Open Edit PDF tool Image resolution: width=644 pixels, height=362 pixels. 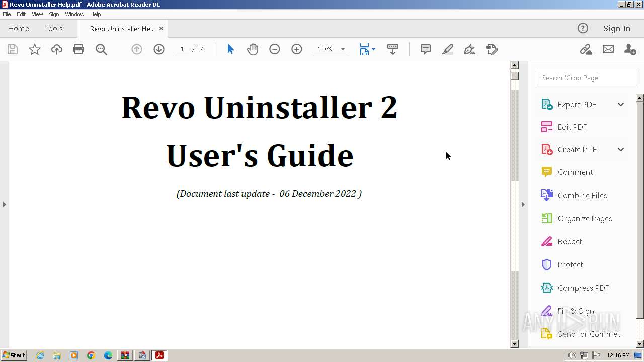(x=572, y=127)
